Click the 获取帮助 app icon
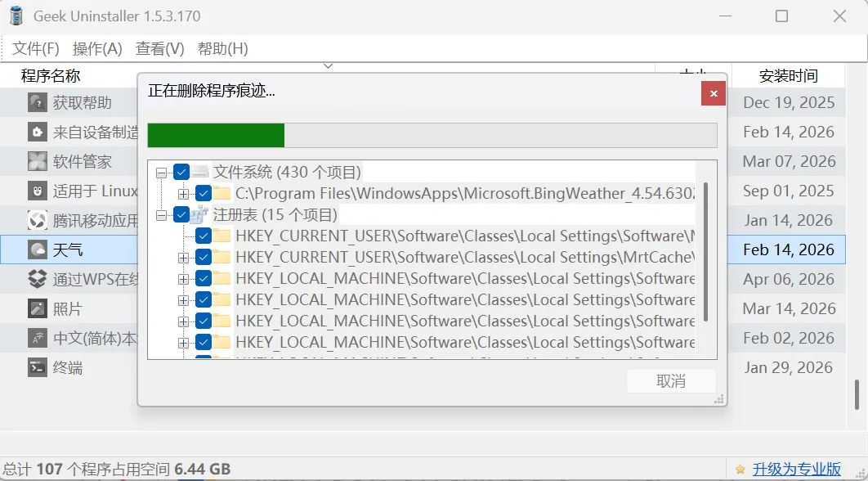The height and width of the screenshot is (481, 868). tap(37, 102)
